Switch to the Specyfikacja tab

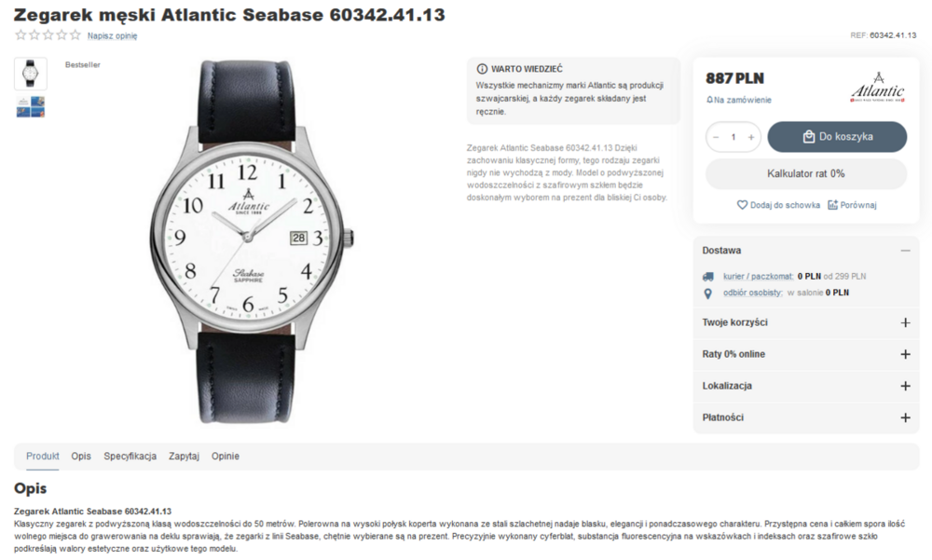coord(130,456)
